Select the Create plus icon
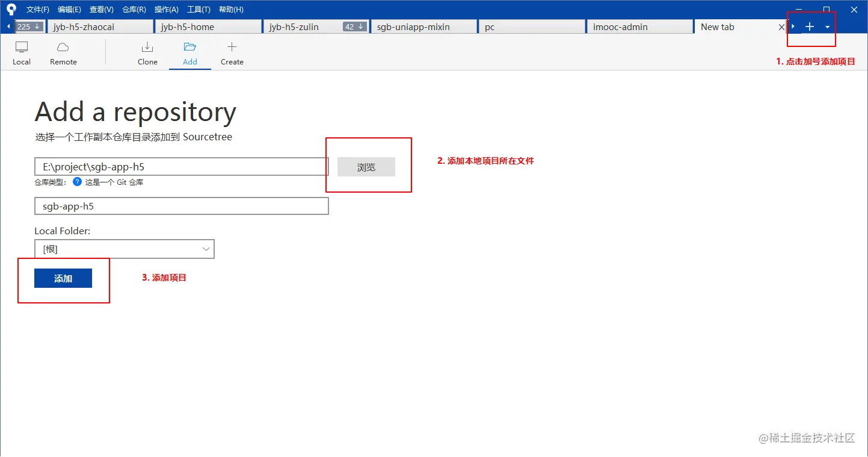The width and height of the screenshot is (868, 457). click(232, 47)
